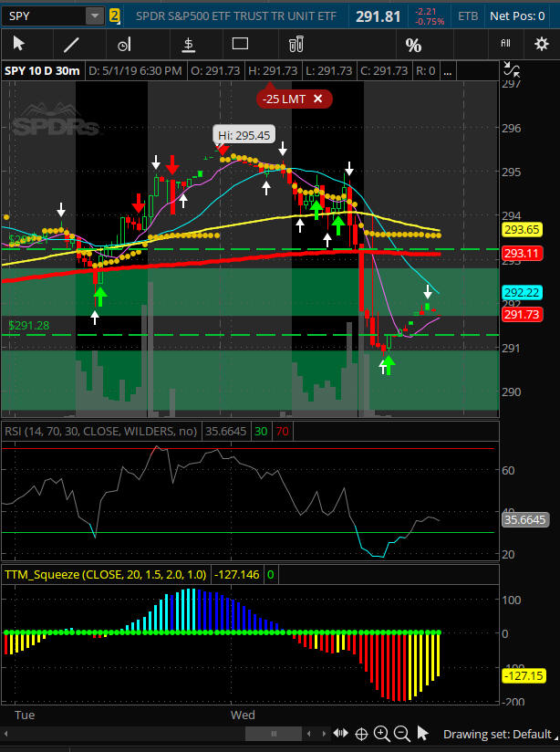
Task: Click the percent sign tool
Action: point(413,45)
